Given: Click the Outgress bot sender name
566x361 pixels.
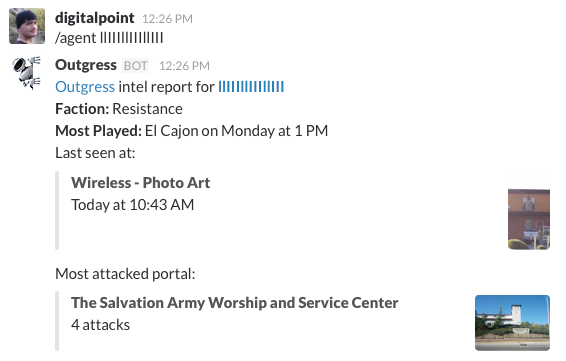Looking at the screenshot, I should click(86, 65).
